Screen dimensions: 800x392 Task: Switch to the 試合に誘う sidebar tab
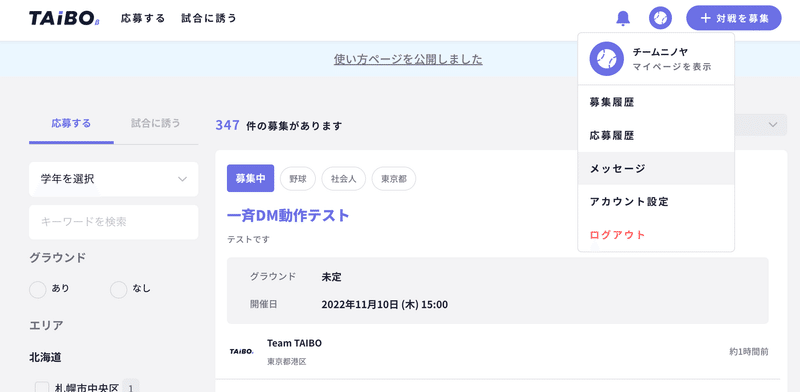pyautogui.click(x=156, y=124)
